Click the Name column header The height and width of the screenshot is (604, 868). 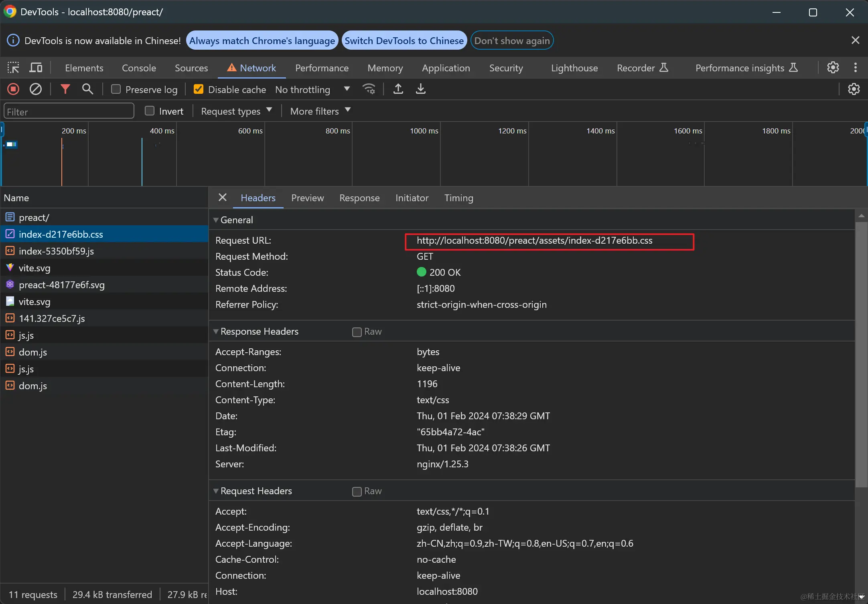coord(104,198)
